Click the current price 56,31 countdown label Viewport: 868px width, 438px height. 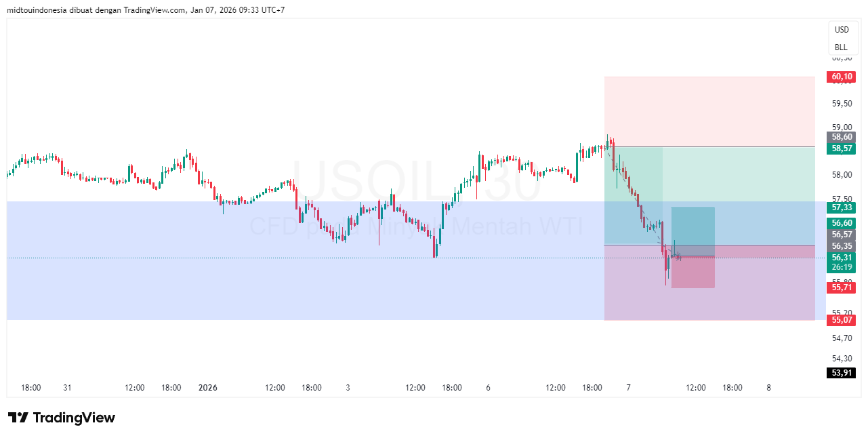841,262
